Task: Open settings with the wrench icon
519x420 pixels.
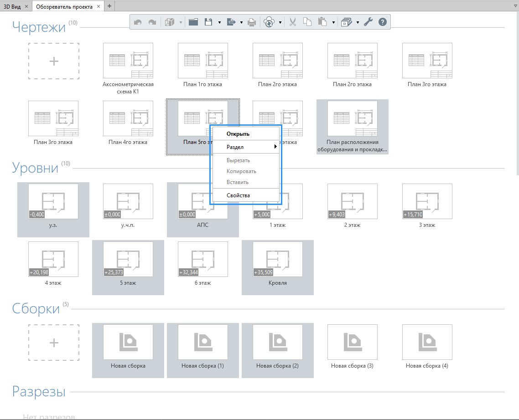Action: tap(368, 22)
